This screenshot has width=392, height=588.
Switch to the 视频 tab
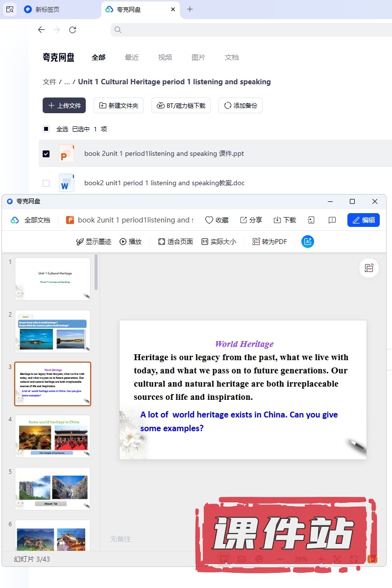[x=165, y=57]
